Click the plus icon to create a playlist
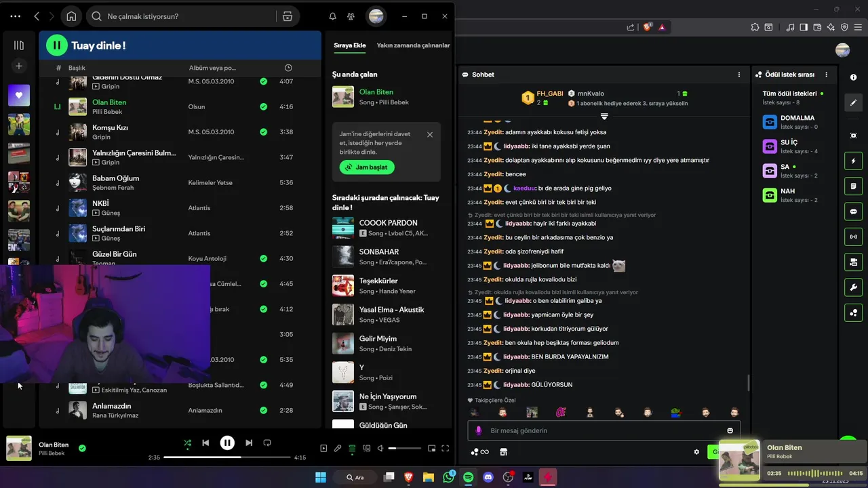The width and height of the screenshot is (868, 488). (x=19, y=66)
